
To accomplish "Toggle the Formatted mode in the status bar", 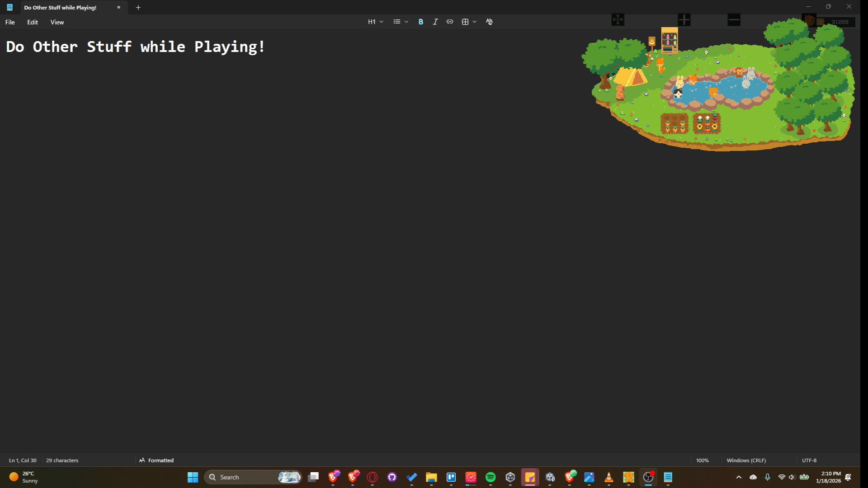I will [156, 460].
